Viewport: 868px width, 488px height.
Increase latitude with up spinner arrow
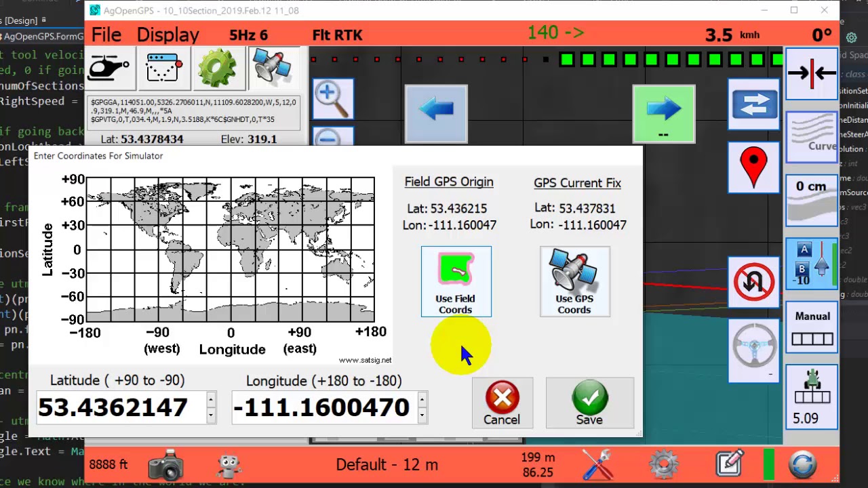(x=211, y=399)
